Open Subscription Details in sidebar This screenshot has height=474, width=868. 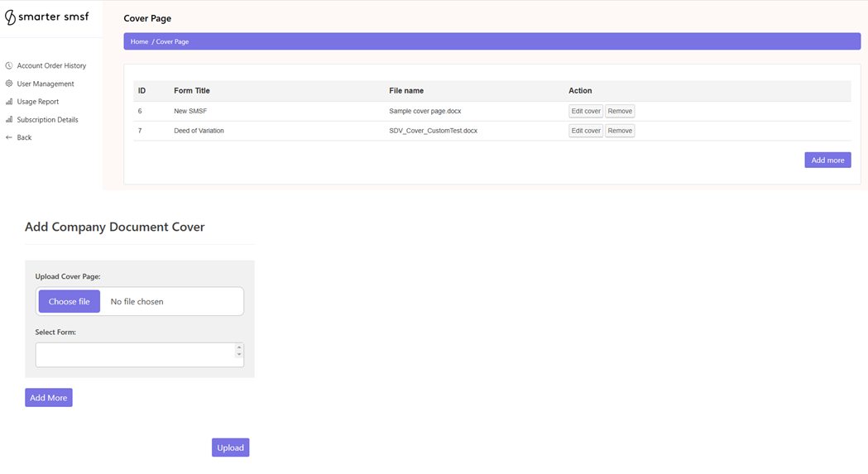pyautogui.click(x=48, y=120)
